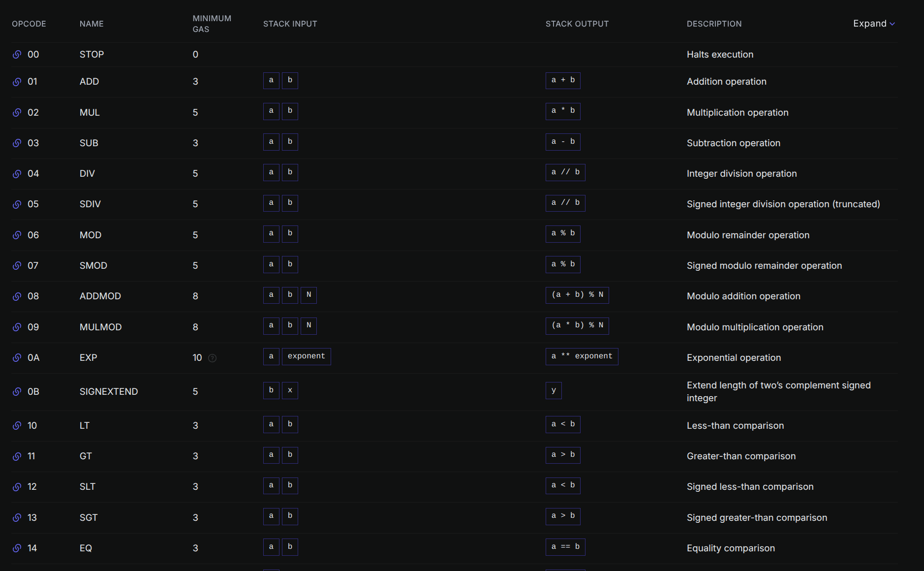Click the link icon beside opcode 04 DIV
The width and height of the screenshot is (924, 571).
[x=17, y=174]
